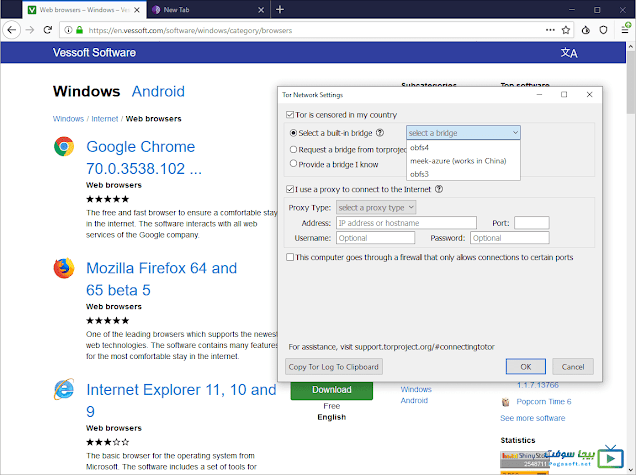The image size is (636, 475).
Task: Click Windows breadcrumb link
Action: point(68,119)
